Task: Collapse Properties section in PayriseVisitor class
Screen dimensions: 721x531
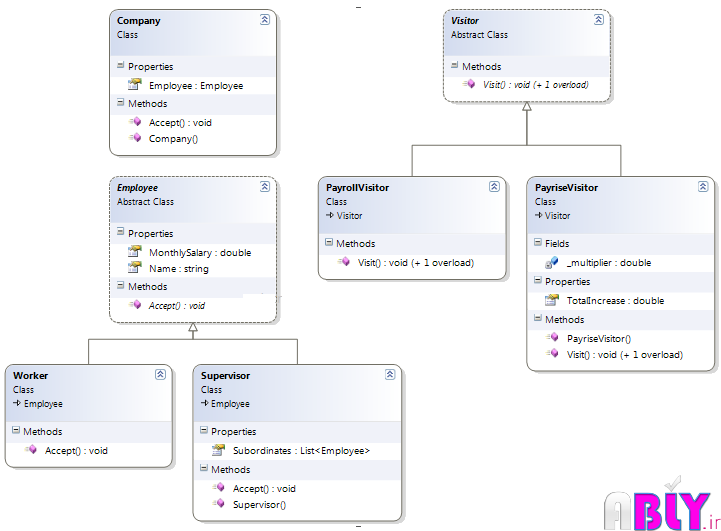Action: 538,280
